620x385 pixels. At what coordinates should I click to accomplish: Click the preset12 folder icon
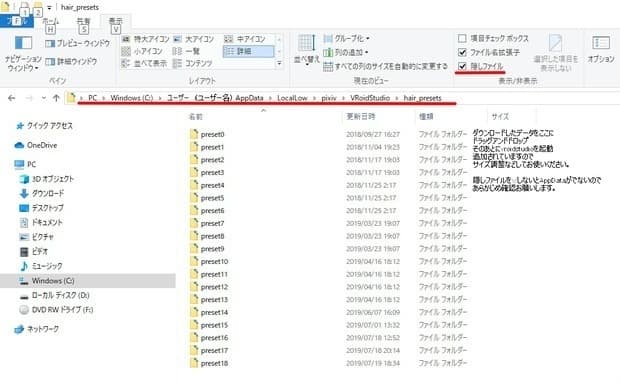click(194, 287)
